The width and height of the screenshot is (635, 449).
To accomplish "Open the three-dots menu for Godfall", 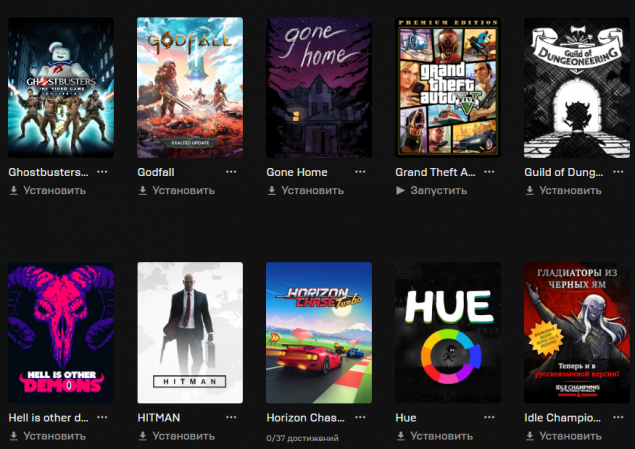I will (231, 172).
